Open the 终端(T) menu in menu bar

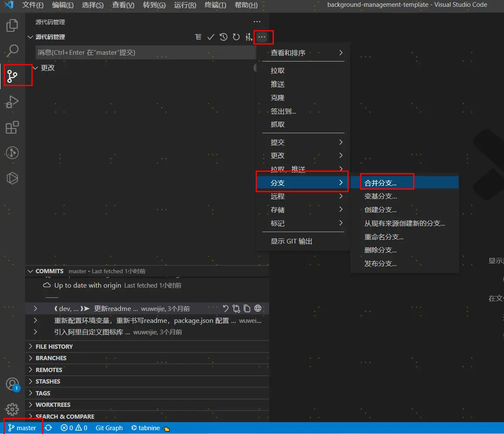click(x=215, y=5)
